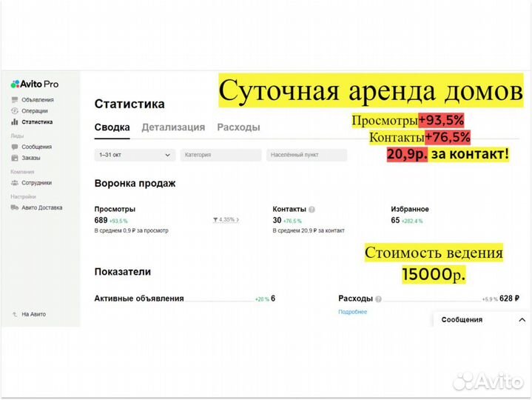Switch to the Сводка tab

(x=112, y=127)
